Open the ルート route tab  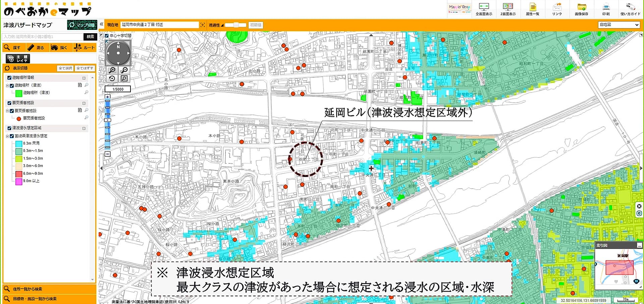[85, 48]
